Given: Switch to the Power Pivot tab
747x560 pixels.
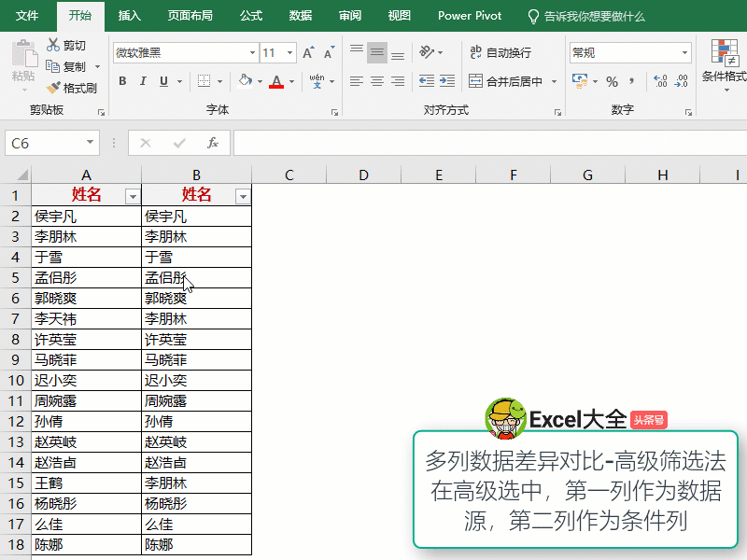Looking at the screenshot, I should coord(470,16).
